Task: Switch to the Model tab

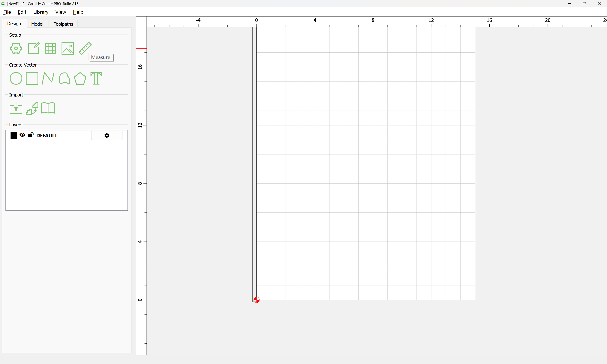Action: pyautogui.click(x=37, y=24)
